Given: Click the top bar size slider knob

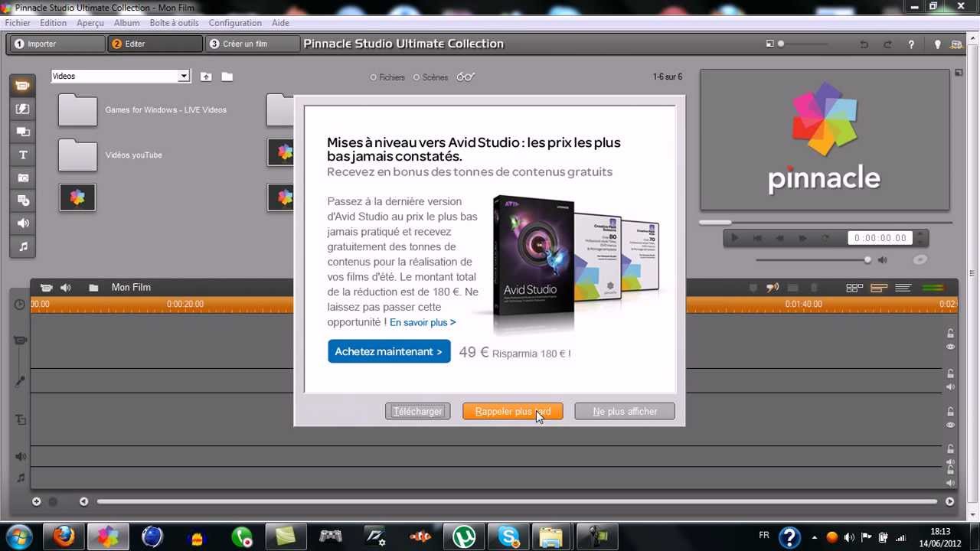Looking at the screenshot, I should [x=781, y=44].
